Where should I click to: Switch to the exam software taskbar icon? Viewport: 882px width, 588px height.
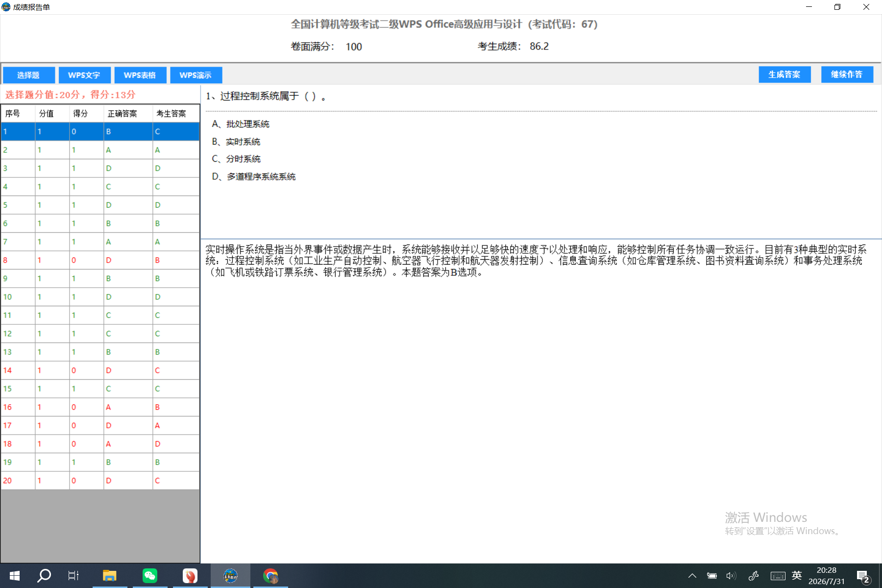coord(230,576)
